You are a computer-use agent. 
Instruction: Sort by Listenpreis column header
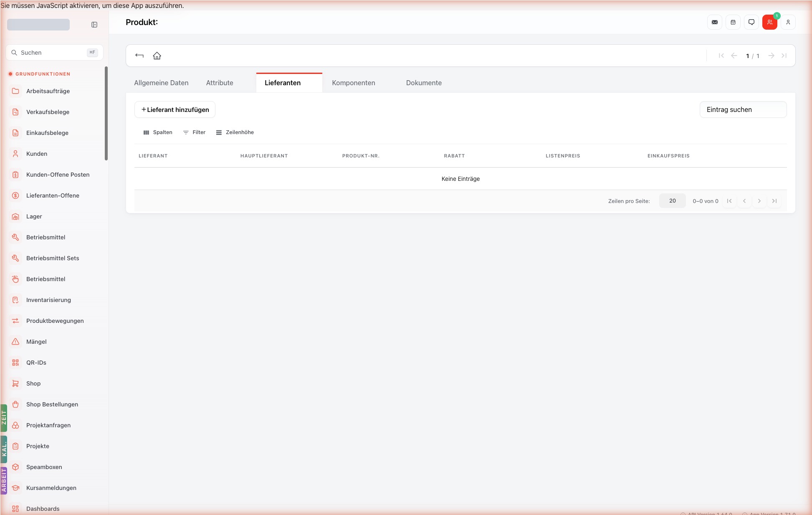click(563, 156)
